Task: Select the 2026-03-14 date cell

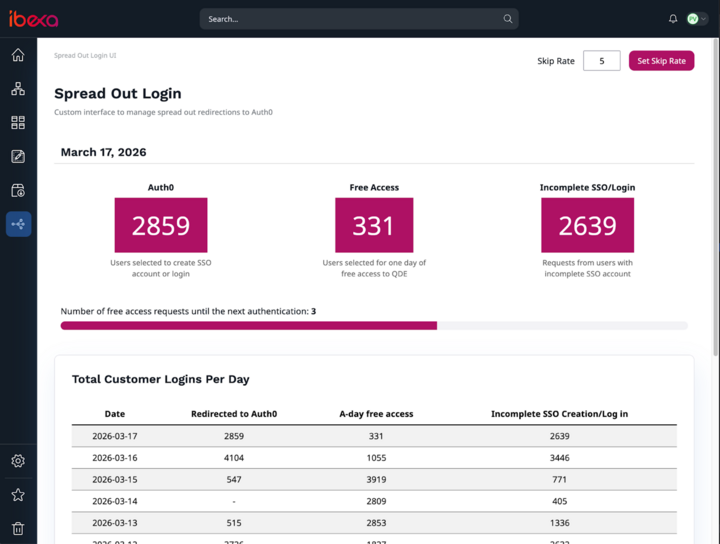Action: [115, 501]
